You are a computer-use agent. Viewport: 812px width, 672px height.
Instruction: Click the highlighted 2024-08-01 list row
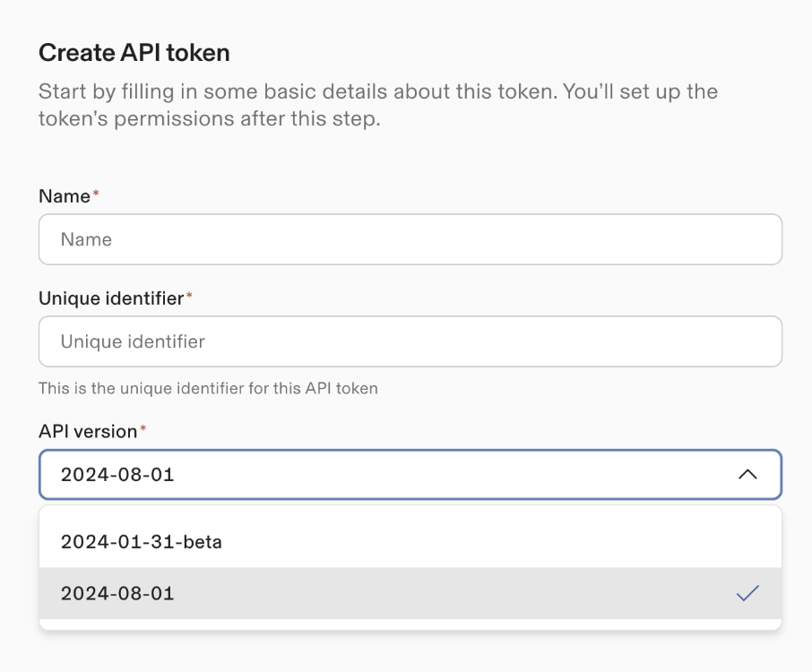tap(410, 593)
